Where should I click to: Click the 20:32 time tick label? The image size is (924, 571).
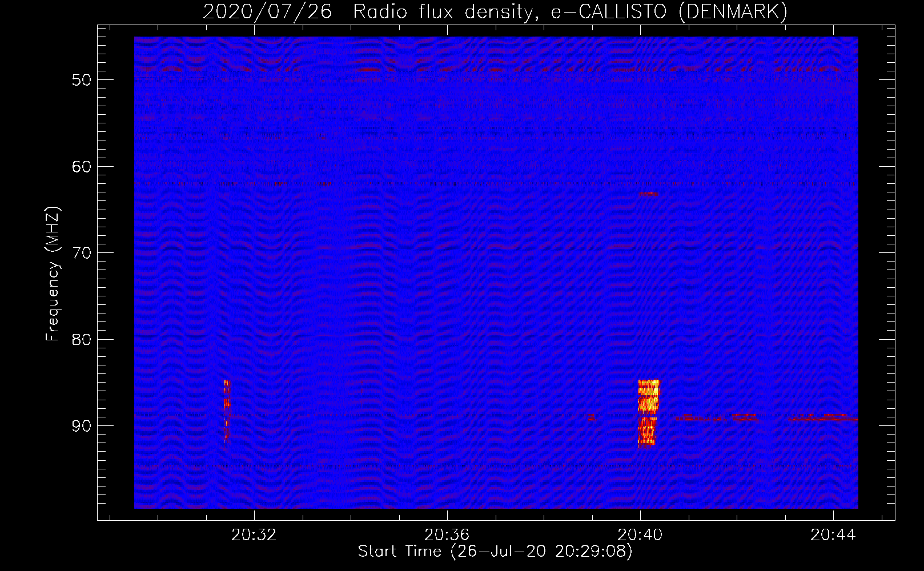click(254, 534)
